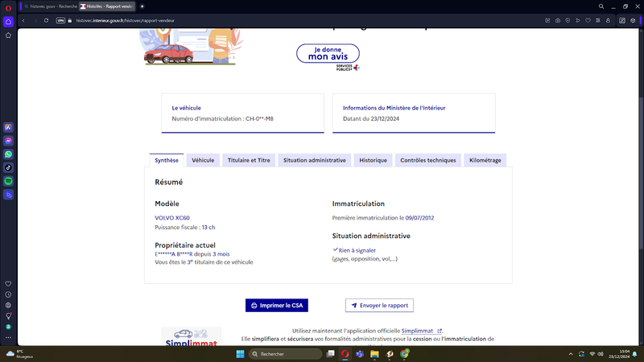Screen dimensions: 644x362
Task: Toggle the VPN badge in address bar
Action: point(60,21)
